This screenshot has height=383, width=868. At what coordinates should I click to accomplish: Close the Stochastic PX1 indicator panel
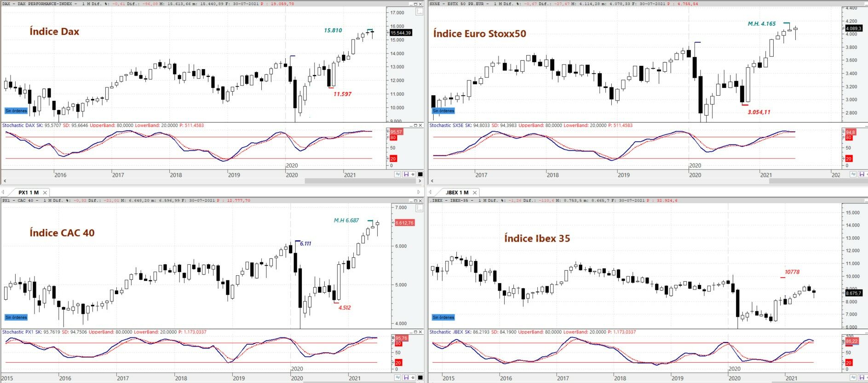pyautogui.click(x=420, y=332)
